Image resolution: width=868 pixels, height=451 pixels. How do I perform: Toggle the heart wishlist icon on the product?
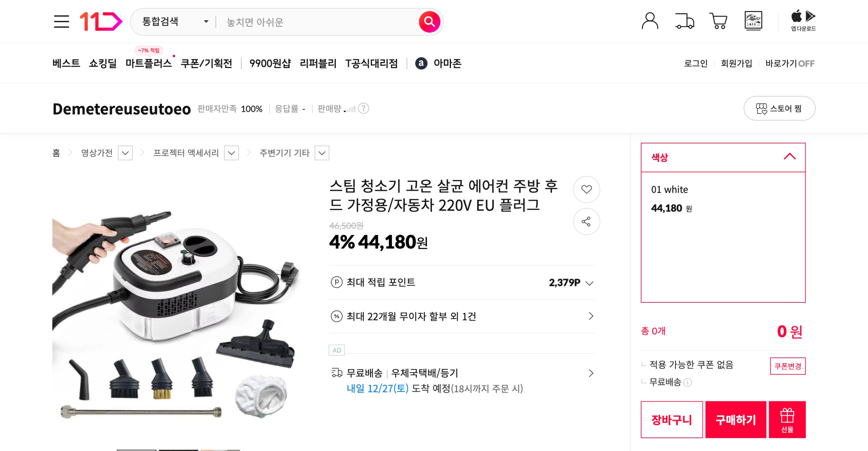point(586,189)
